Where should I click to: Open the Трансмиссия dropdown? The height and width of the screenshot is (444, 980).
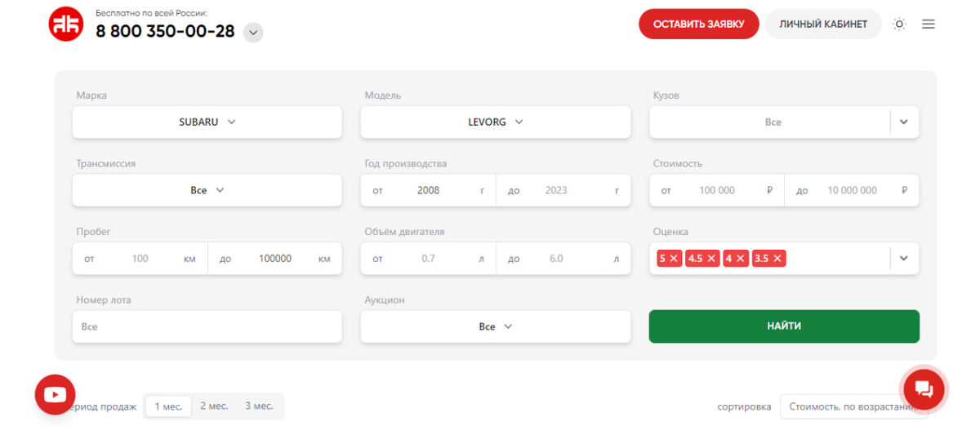coord(207,190)
